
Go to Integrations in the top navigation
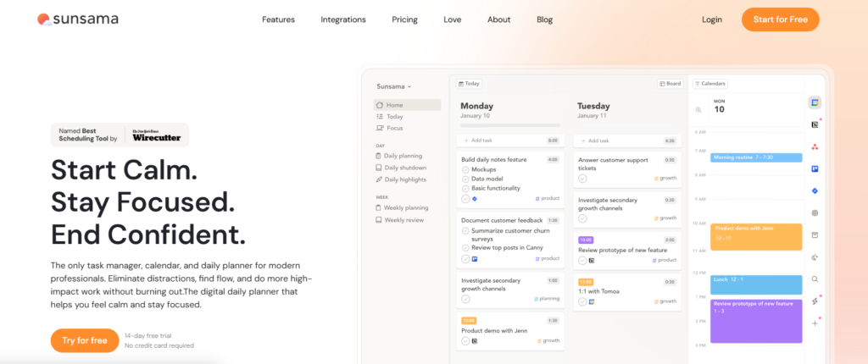(x=343, y=19)
